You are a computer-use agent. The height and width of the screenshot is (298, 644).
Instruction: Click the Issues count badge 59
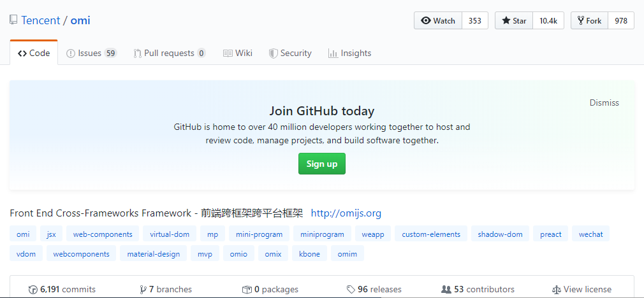(110, 53)
